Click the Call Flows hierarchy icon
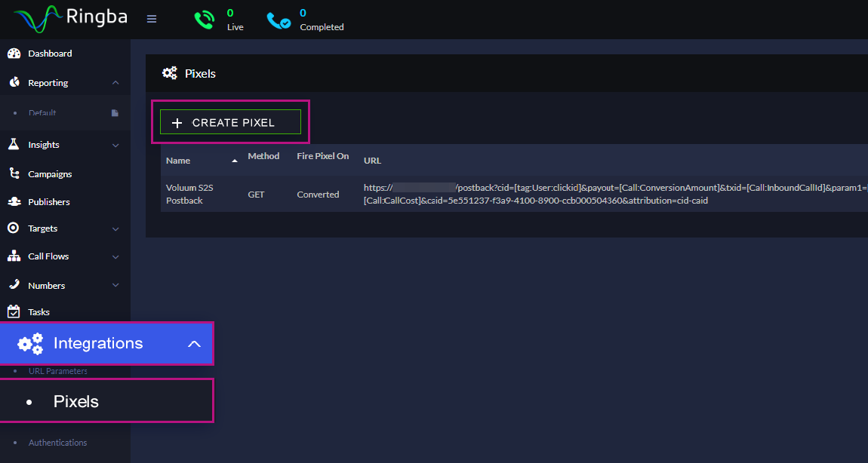This screenshot has height=463, width=868. (x=14, y=256)
